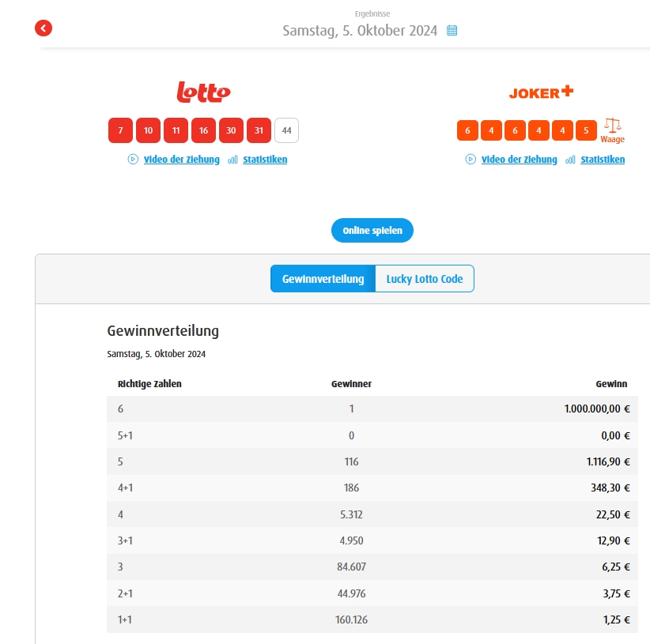Click winners count '4.950'
The height and width of the screenshot is (644, 650).
[352, 540]
